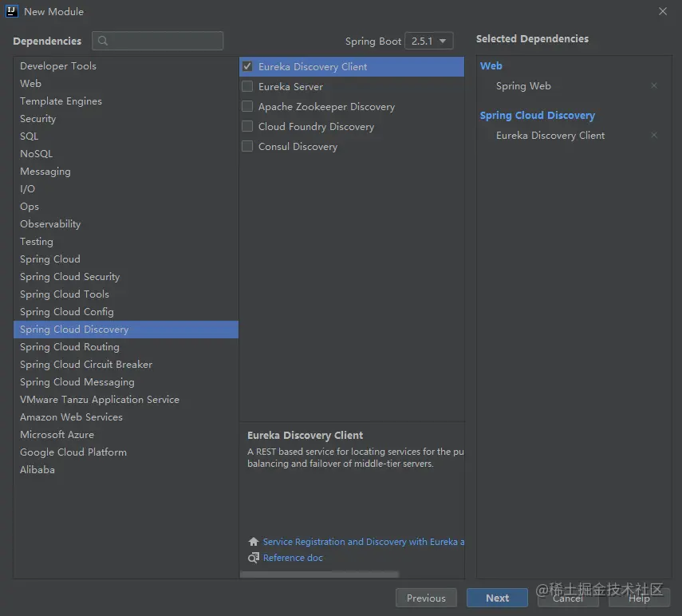The image size is (682, 616).
Task: Open the Reference doc link
Action: (293, 558)
